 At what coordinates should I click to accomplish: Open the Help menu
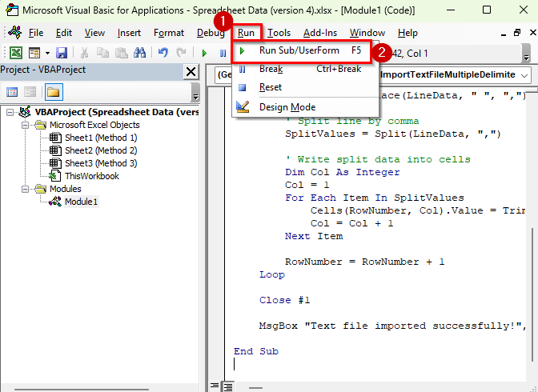tap(408, 33)
